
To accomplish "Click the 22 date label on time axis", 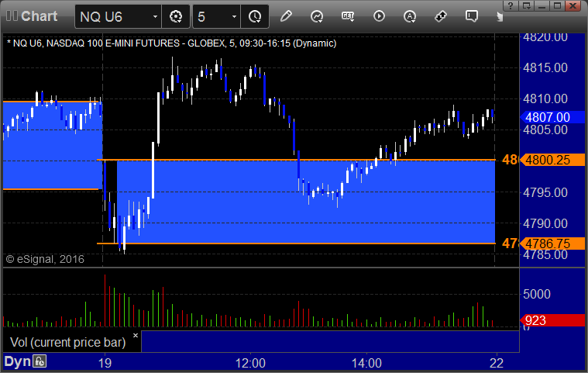I will 497,363.
